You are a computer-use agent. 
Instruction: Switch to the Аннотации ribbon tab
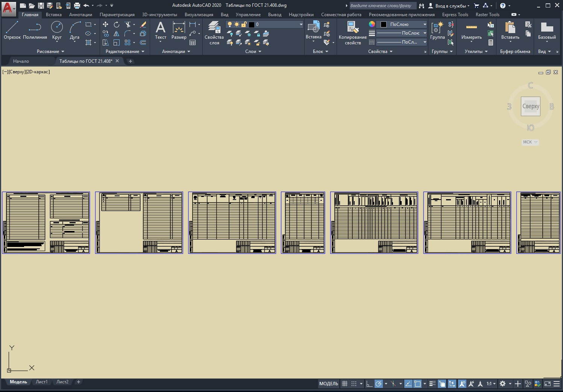pyautogui.click(x=80, y=15)
